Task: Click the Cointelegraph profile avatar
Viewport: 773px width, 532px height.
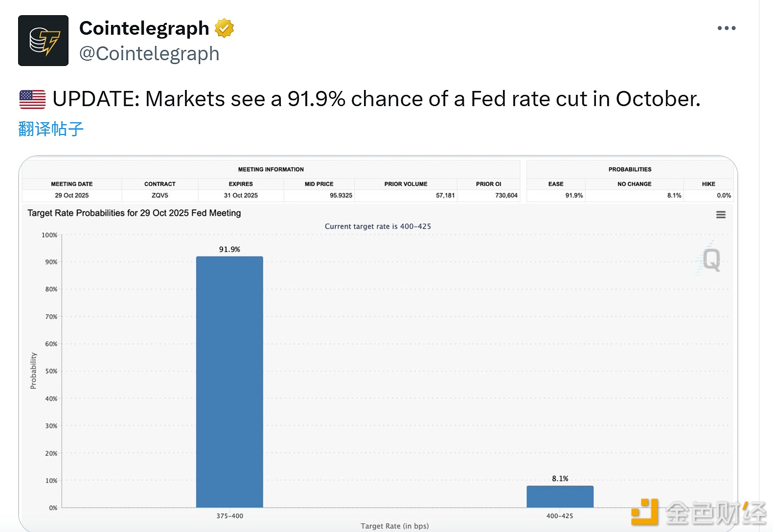Action: [43, 41]
